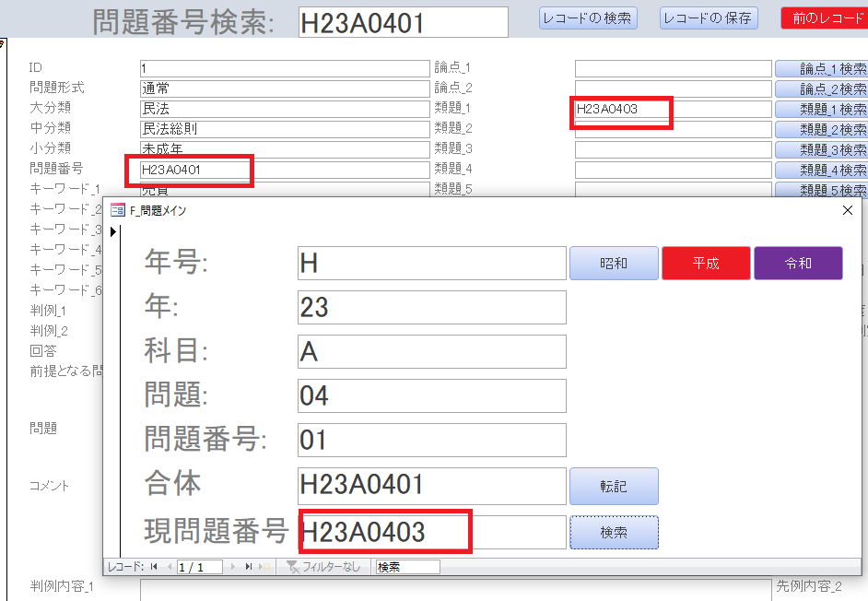Click the レコードの保存 button
The height and width of the screenshot is (601, 868).
(x=709, y=18)
